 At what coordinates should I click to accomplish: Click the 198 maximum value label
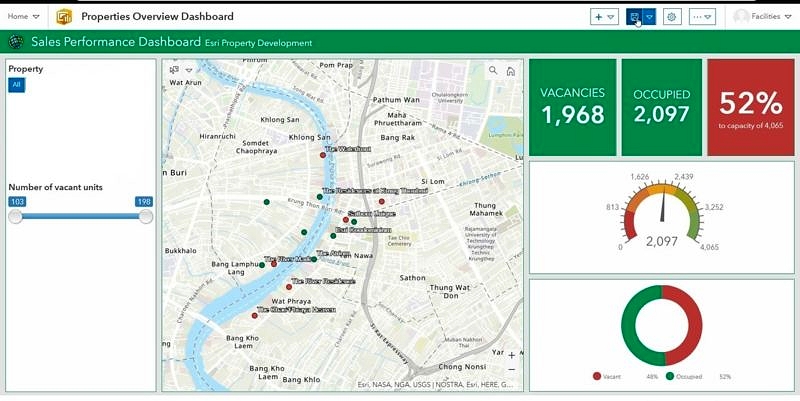pos(144,202)
